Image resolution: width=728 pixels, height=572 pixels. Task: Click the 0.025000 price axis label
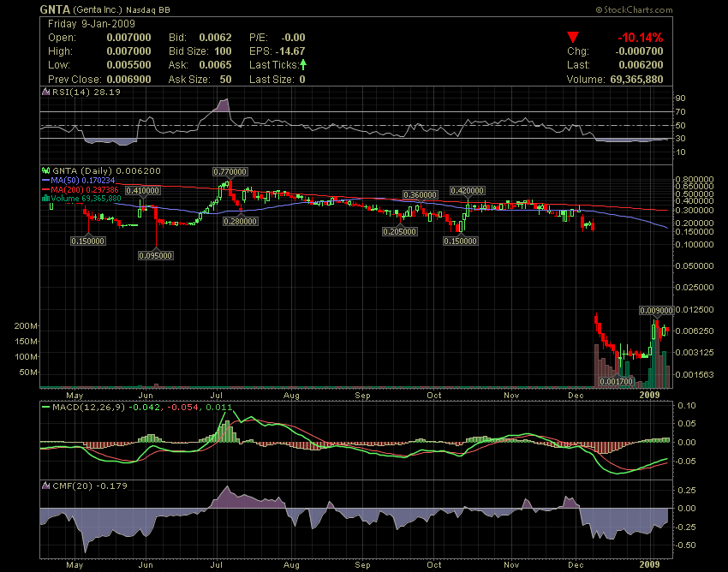[x=694, y=288]
